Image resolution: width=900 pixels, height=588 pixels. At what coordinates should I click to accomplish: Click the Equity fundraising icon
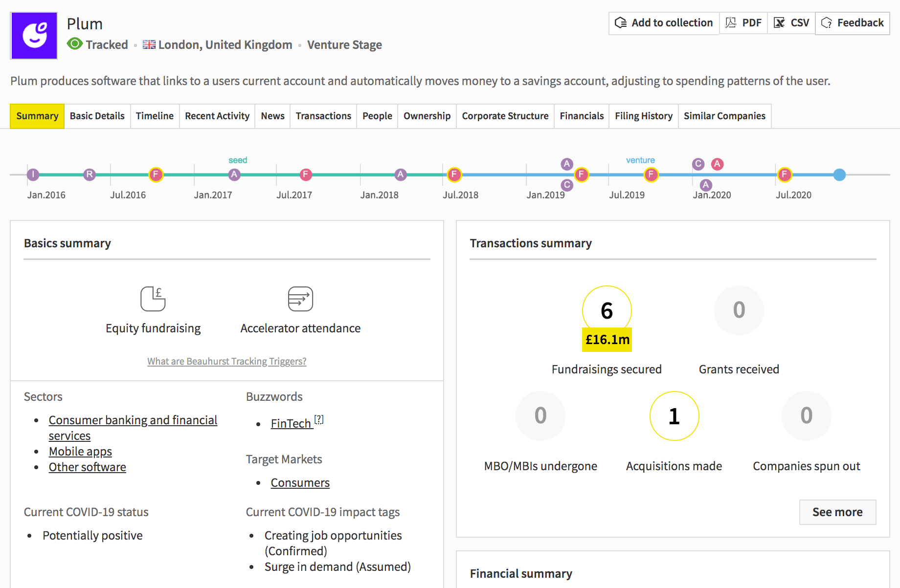(x=153, y=299)
